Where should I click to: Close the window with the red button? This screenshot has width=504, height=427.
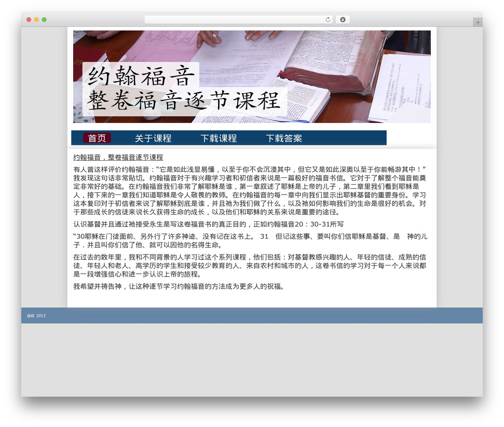pos(29,20)
